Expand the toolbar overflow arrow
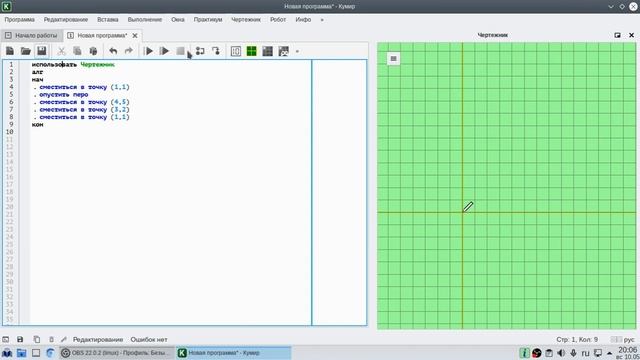The height and width of the screenshot is (360, 640). (x=297, y=51)
